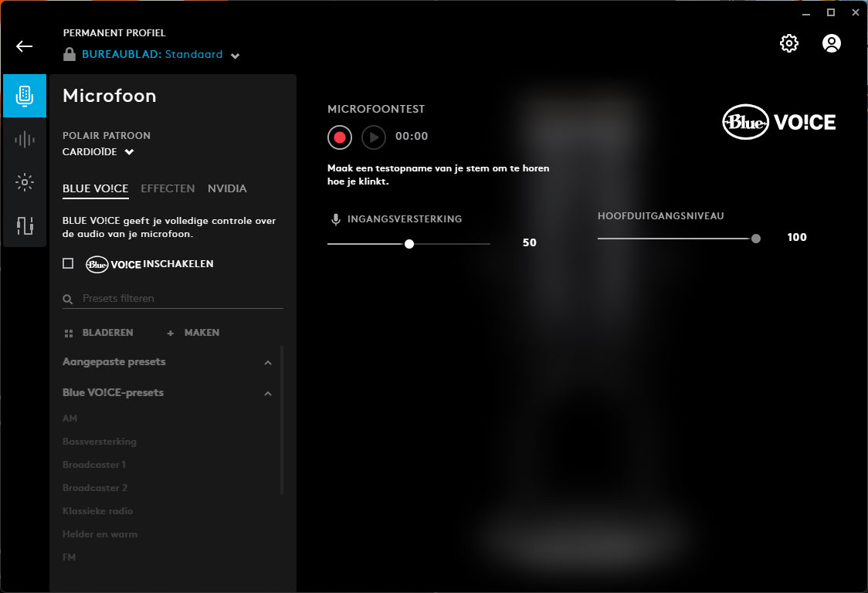Collapse the Aangepaste presets section
The image size is (868, 593).
[268, 363]
